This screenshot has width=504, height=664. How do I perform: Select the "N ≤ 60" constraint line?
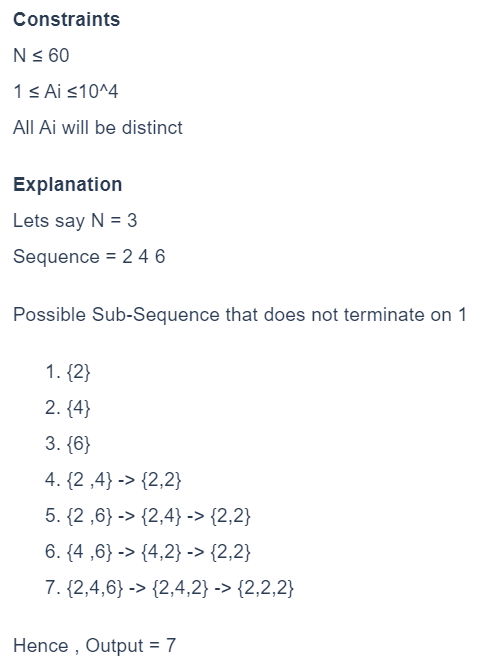coord(41,55)
